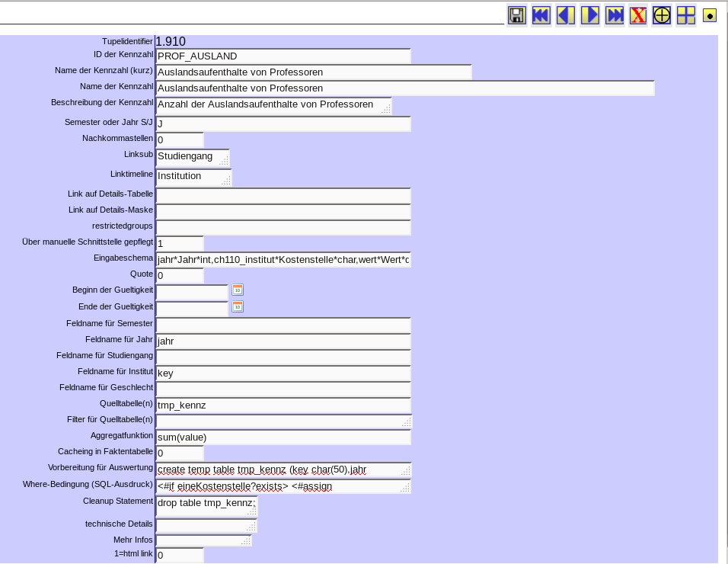This screenshot has height=564, width=728.
Task: Edit the long Name der Kennzahl field
Action: tap(405, 88)
